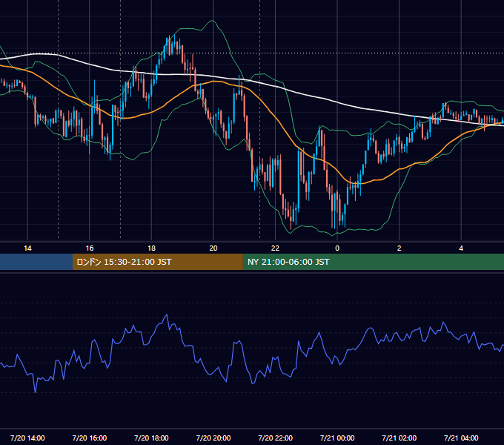This screenshot has width=504, height=445.
Task: Click the 18 hour axis label
Action: 151,248
